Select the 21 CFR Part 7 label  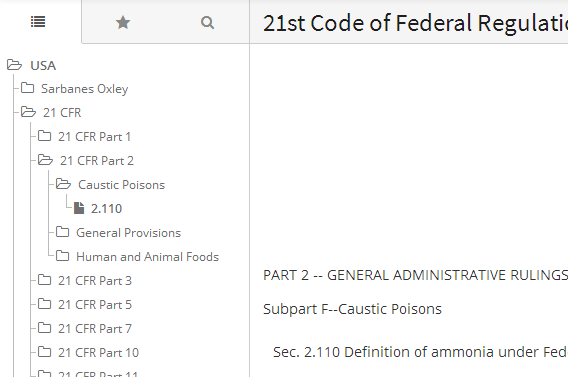pos(95,328)
